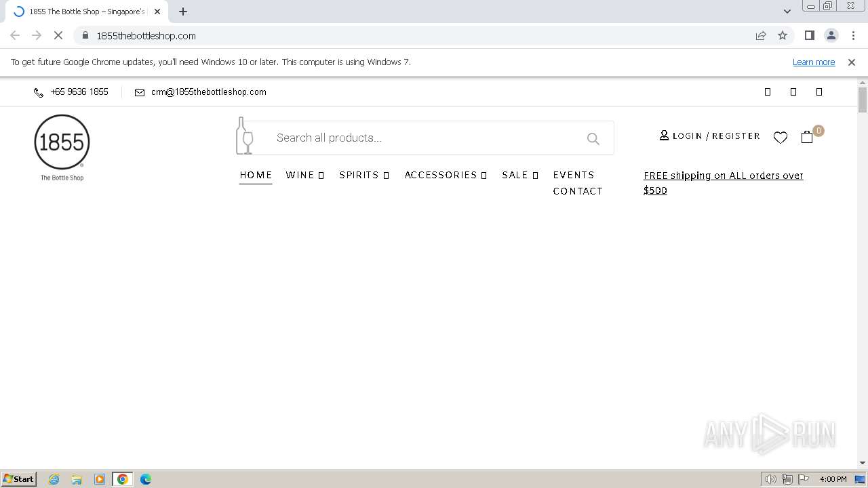This screenshot has height=488, width=868.
Task: Click the share this page icon
Action: 761,35
